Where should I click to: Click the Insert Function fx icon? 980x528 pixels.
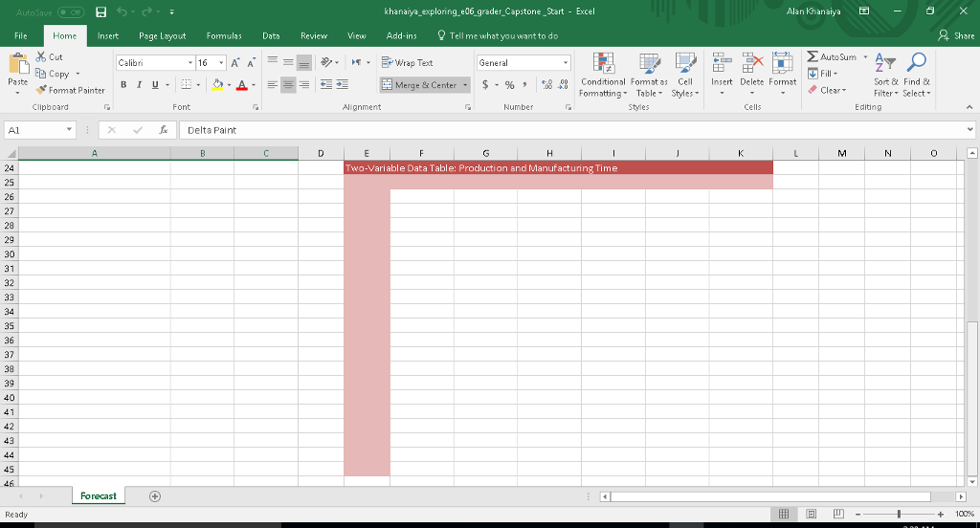tap(164, 129)
